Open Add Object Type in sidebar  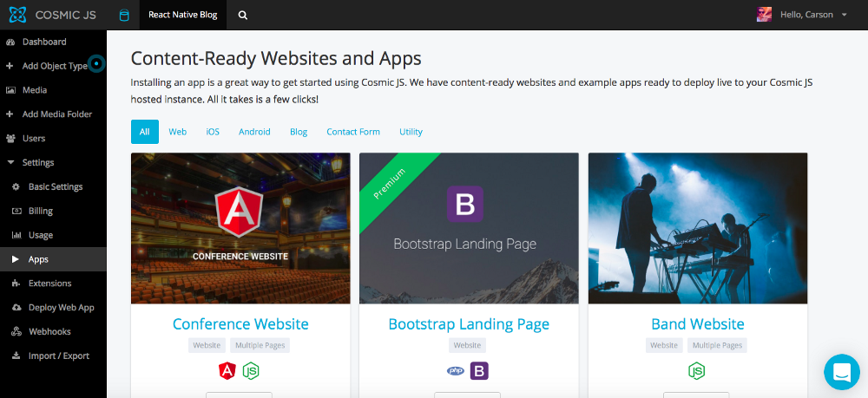(55, 66)
